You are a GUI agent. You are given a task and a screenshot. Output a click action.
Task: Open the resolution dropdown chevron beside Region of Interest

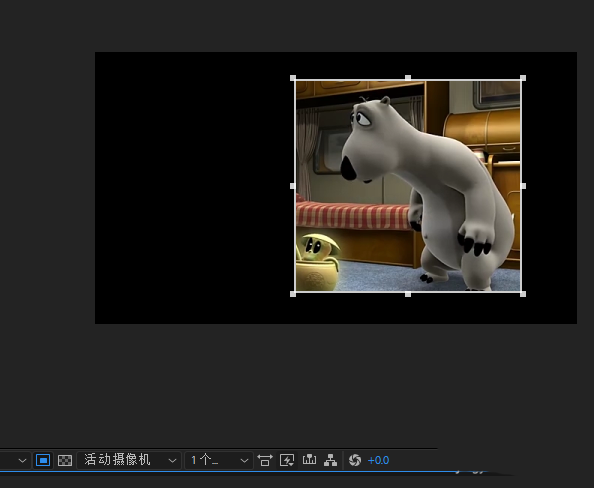(x=22, y=461)
